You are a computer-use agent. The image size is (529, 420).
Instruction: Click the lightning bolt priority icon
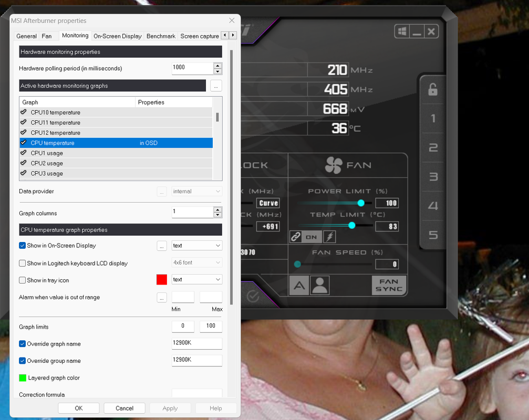tap(329, 237)
